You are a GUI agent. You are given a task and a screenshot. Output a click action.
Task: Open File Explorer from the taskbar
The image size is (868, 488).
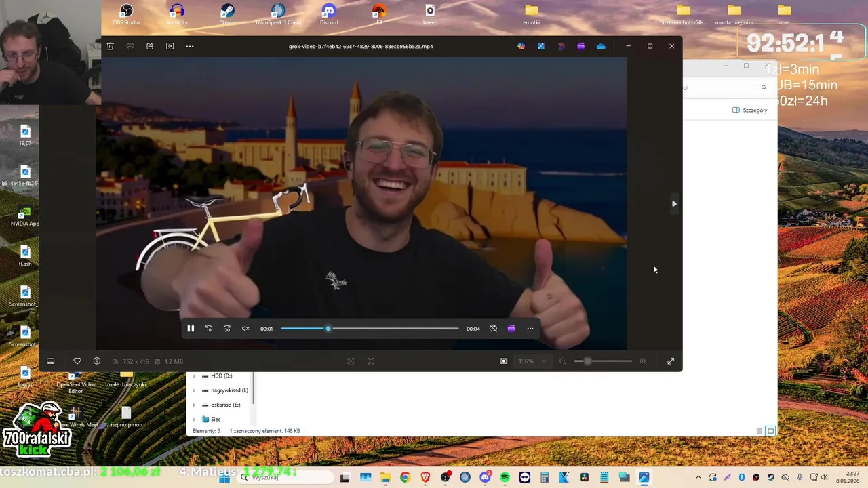[x=385, y=477]
